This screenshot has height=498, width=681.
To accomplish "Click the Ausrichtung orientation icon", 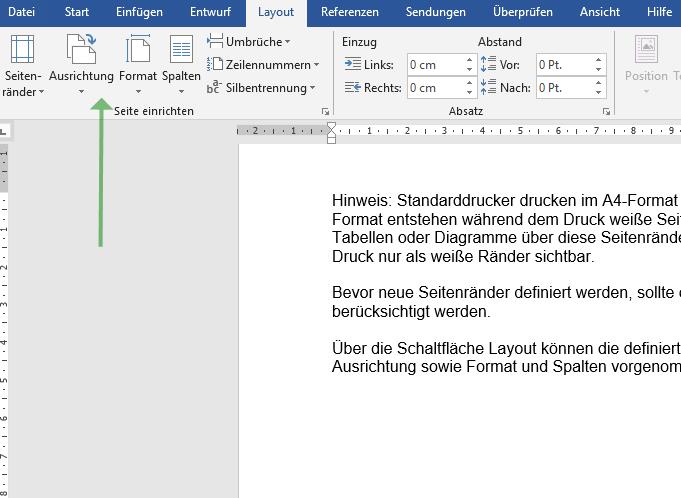I will click(81, 50).
